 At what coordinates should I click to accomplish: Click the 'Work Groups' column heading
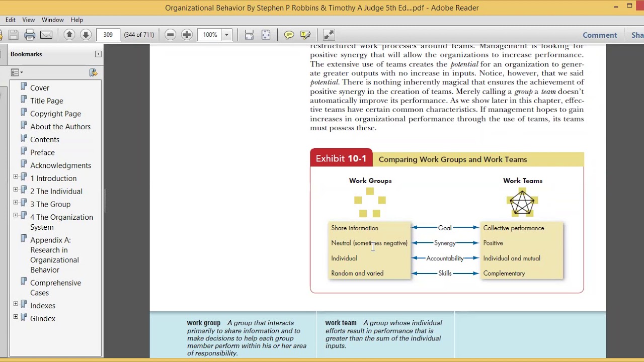[x=370, y=181]
